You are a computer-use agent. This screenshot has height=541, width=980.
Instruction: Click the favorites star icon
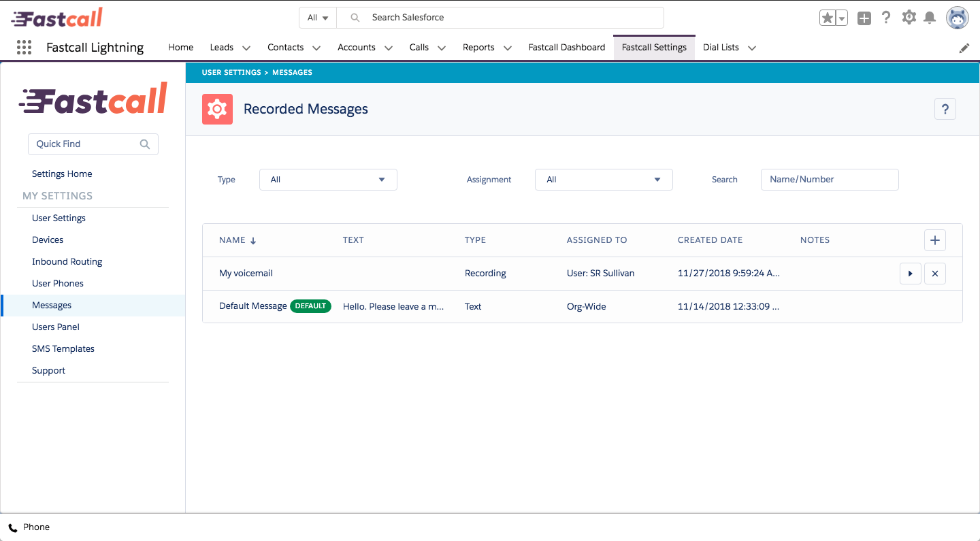tap(829, 18)
